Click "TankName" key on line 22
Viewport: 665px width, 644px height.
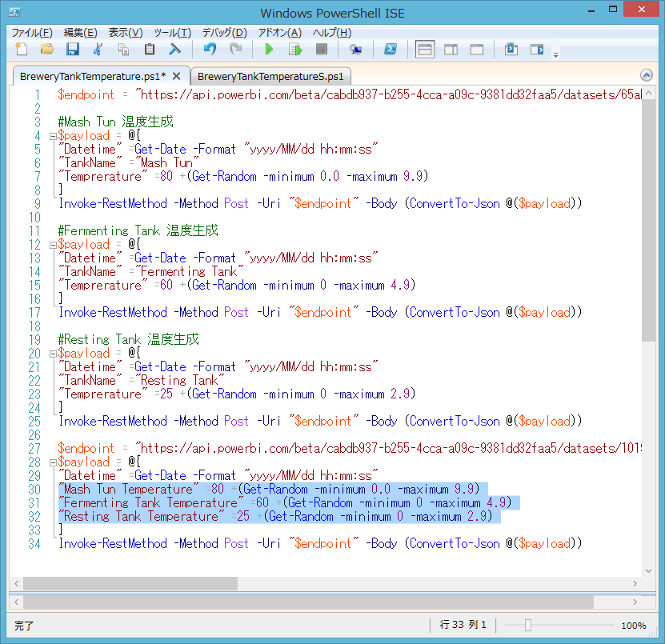pos(90,380)
